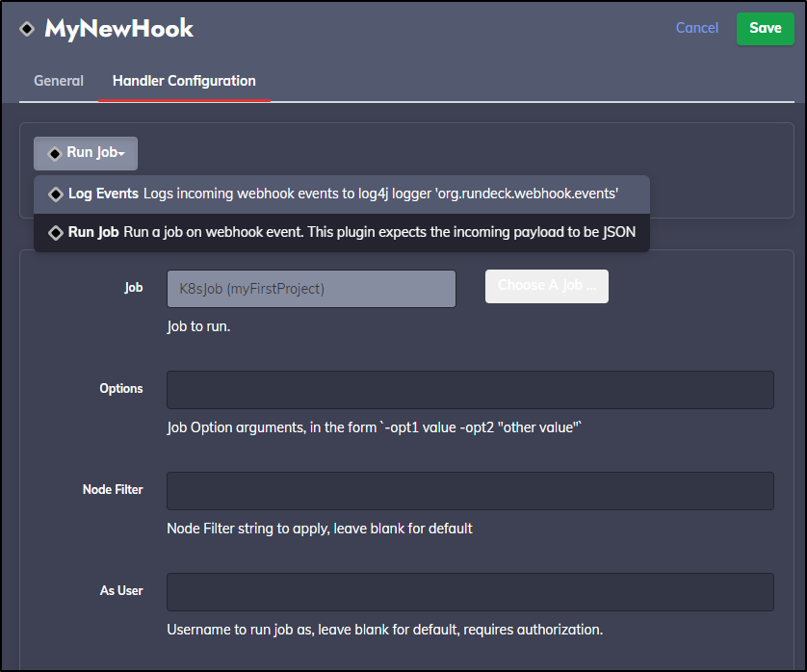Save the webhook with Save button
This screenshot has height=672, width=807.
pos(766,28)
